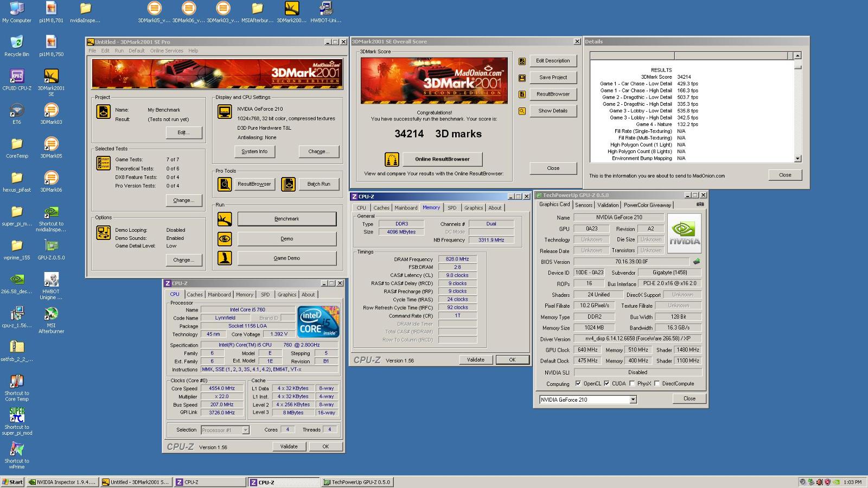Click Validate in CPU-Z memory window
The height and width of the screenshot is (488, 868).
[x=476, y=360]
